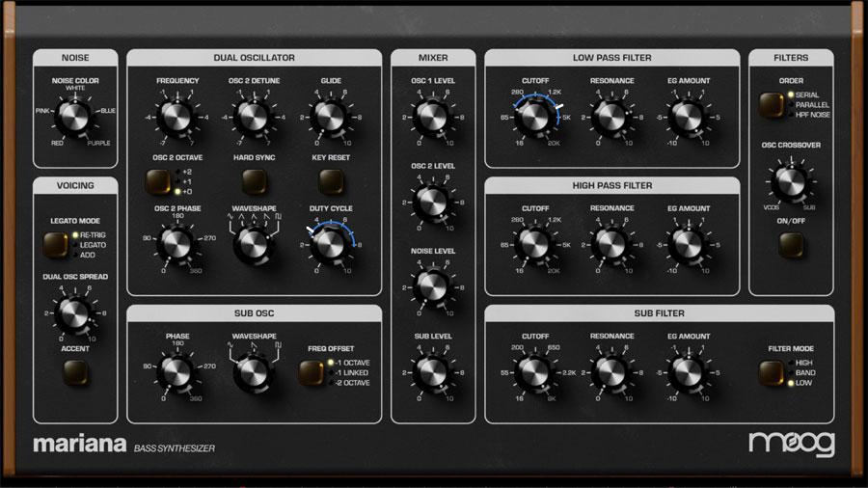Viewport: 868px width, 488px height.
Task: Click the Sub OSC Phase knob
Action: pyautogui.click(x=176, y=372)
